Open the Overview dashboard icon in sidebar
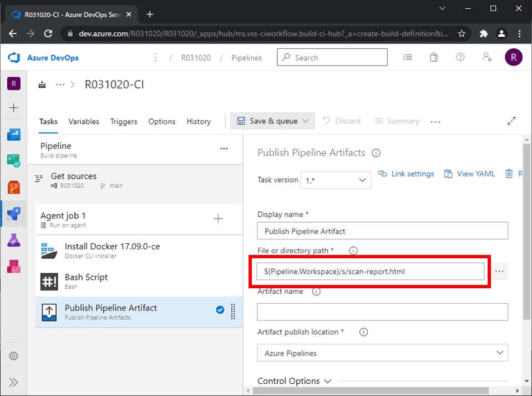The image size is (532, 396). [x=13, y=134]
